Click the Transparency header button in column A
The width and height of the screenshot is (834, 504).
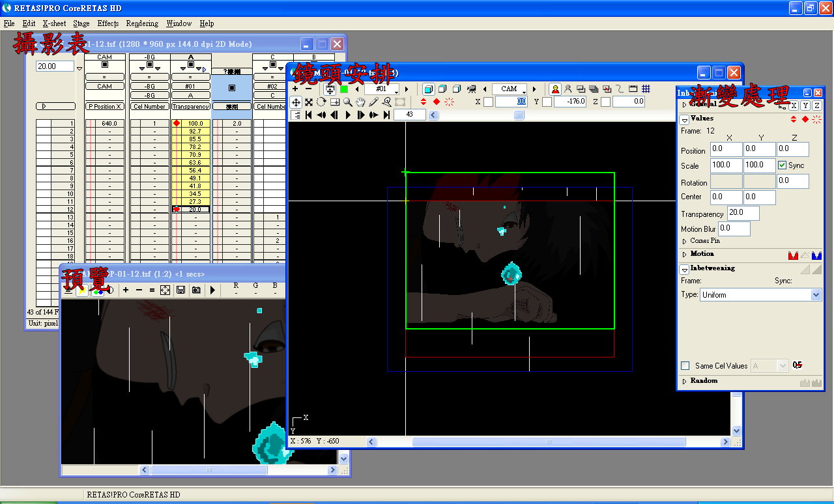pyautogui.click(x=191, y=106)
